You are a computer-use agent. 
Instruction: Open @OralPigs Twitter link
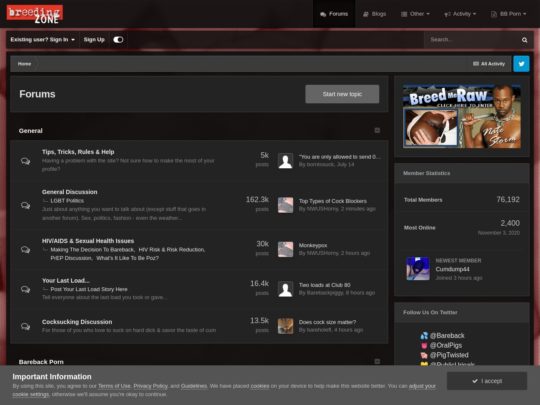[x=446, y=345]
